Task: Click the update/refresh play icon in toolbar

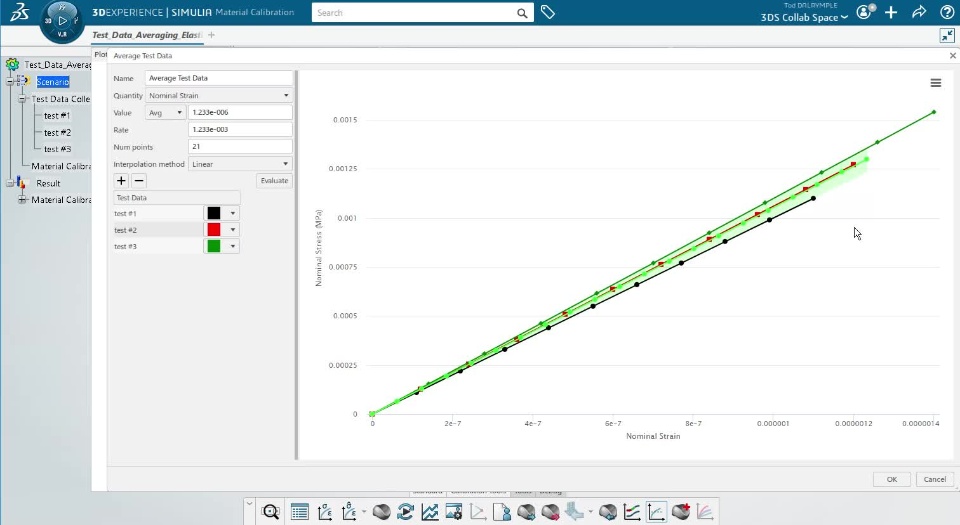Action: pos(405,511)
